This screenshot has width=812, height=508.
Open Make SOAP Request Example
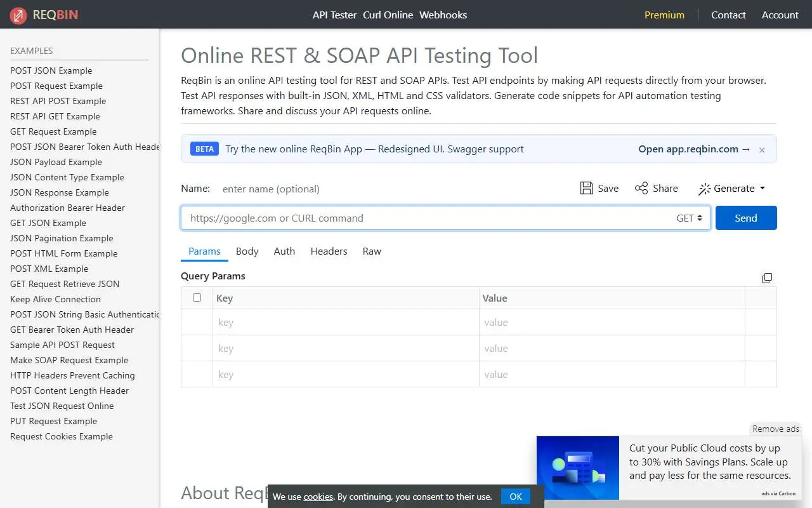point(69,360)
